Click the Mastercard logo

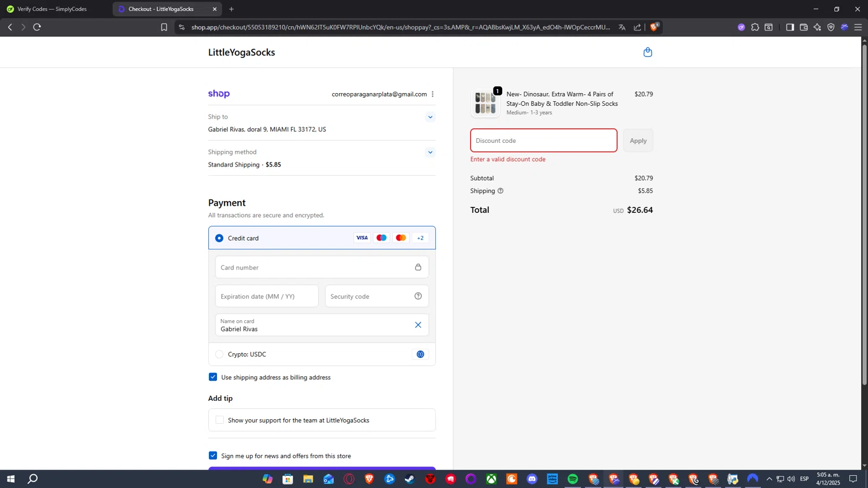(400, 238)
